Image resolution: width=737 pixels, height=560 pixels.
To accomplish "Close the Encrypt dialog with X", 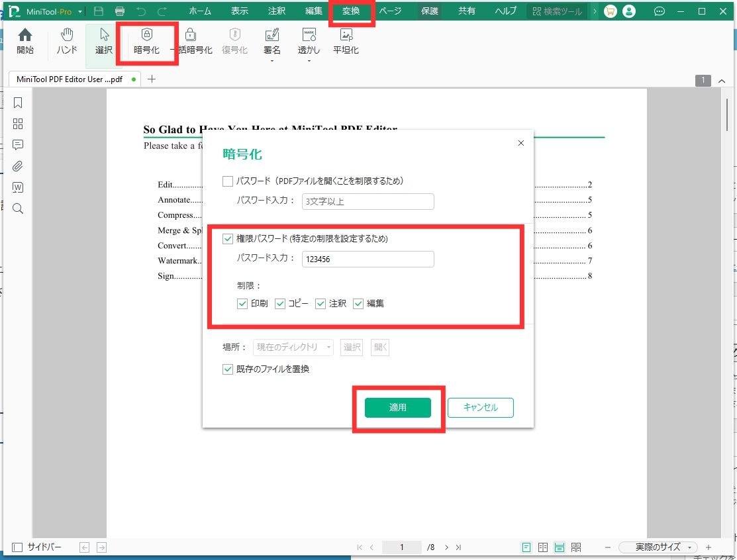I will click(x=520, y=143).
